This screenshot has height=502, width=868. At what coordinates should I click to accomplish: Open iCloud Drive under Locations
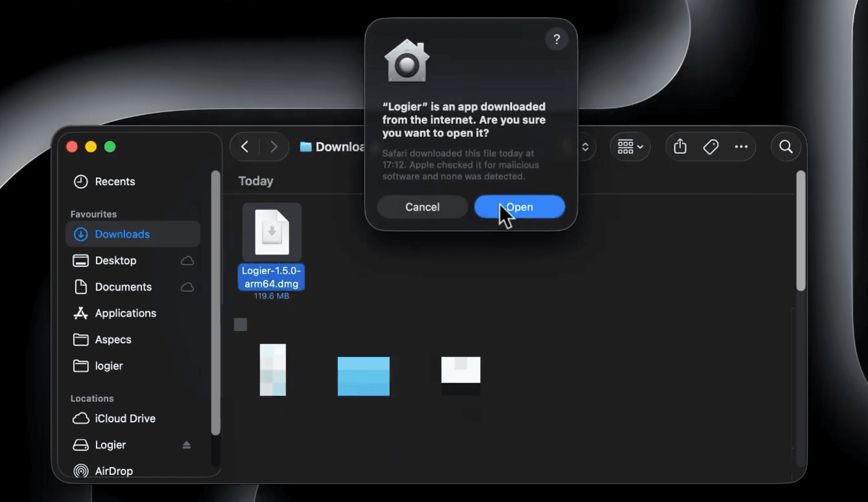coord(133,418)
